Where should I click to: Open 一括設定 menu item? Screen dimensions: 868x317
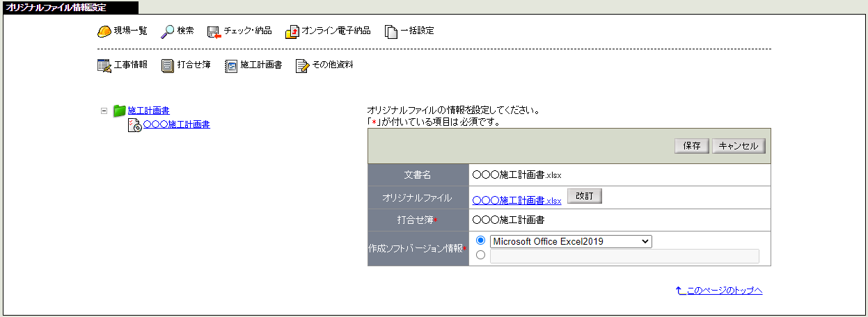[417, 31]
